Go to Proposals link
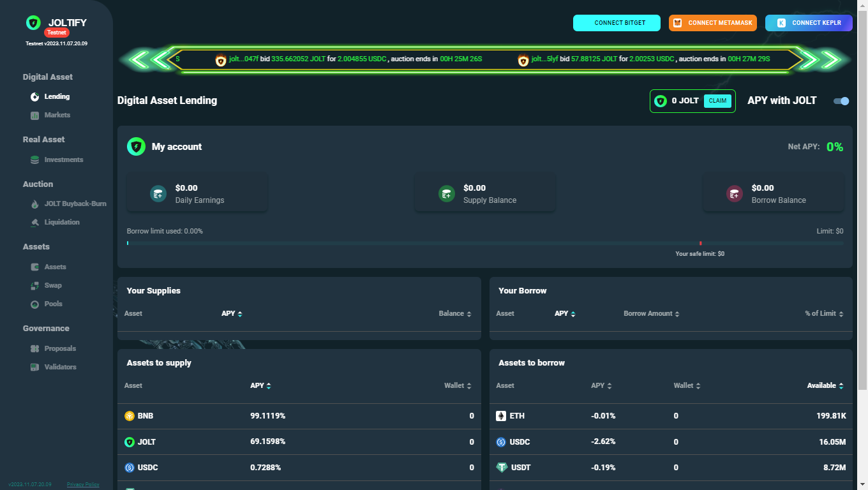The height and width of the screenshot is (490, 868). [x=60, y=349]
